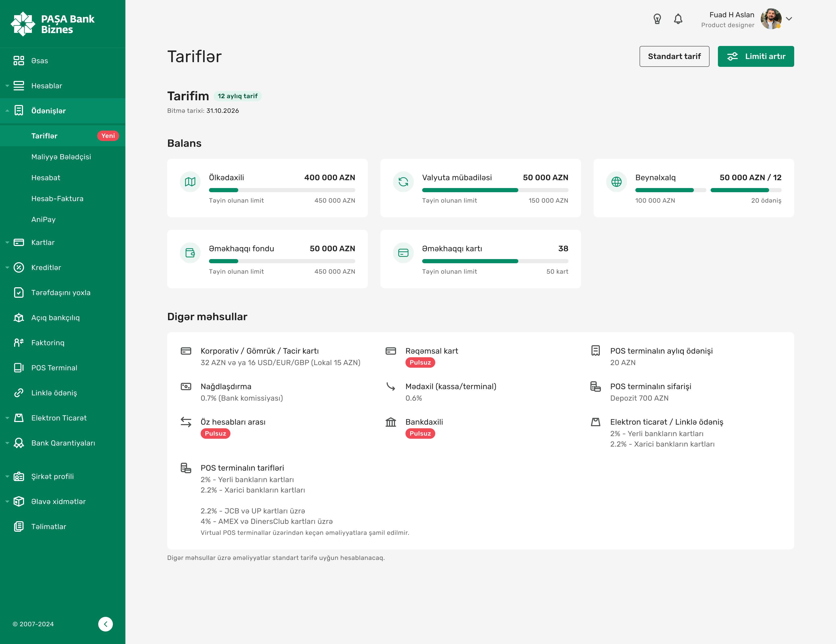The width and height of the screenshot is (836, 644).
Task: Collapse the Ödənişlər menu section
Action: 48,110
